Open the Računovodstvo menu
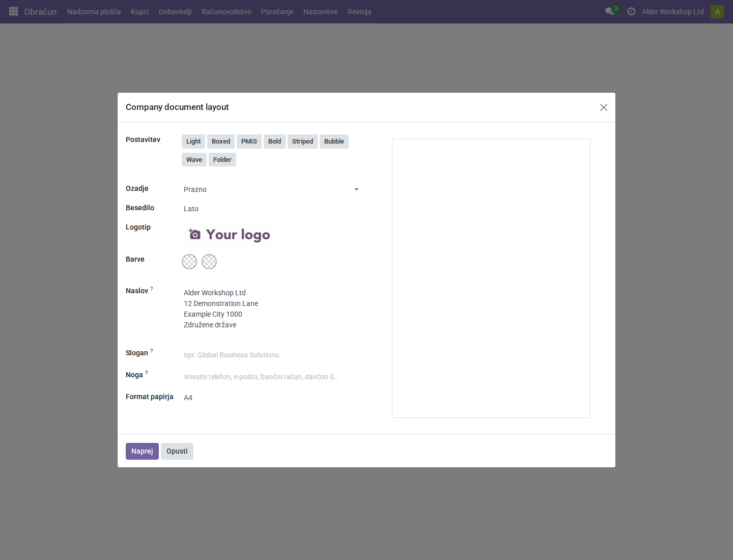Viewport: 733px width, 560px height. tap(227, 12)
